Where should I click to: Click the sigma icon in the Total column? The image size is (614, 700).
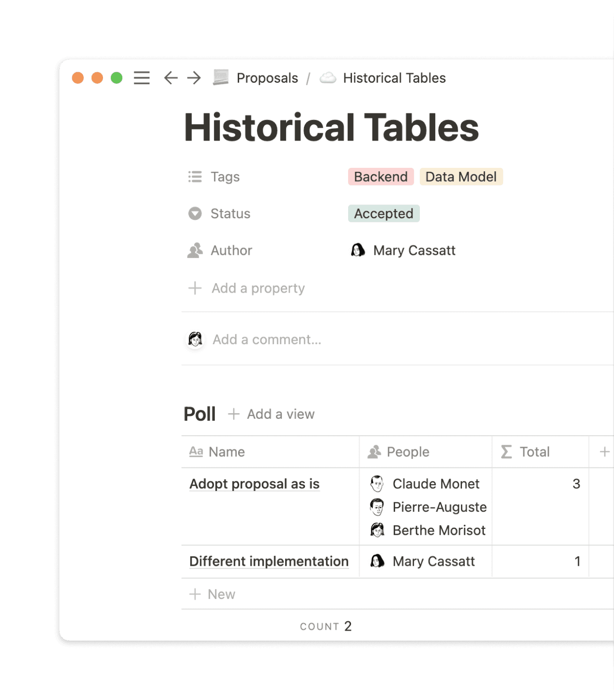click(506, 451)
